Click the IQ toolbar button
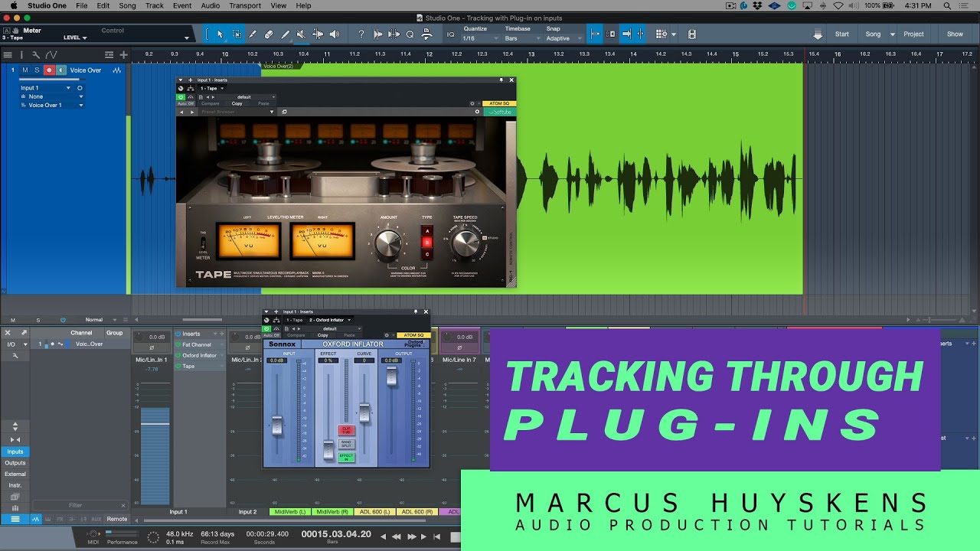The image size is (980, 551). point(450,34)
